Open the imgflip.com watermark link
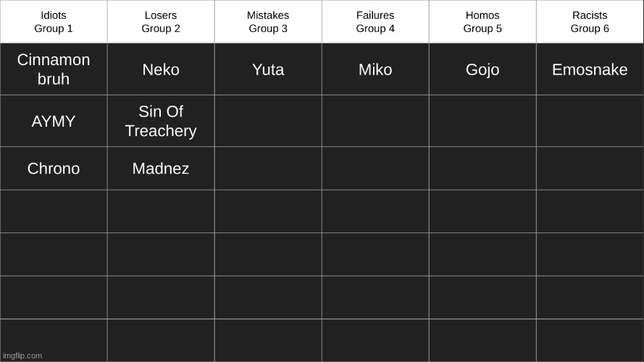 tap(22, 355)
